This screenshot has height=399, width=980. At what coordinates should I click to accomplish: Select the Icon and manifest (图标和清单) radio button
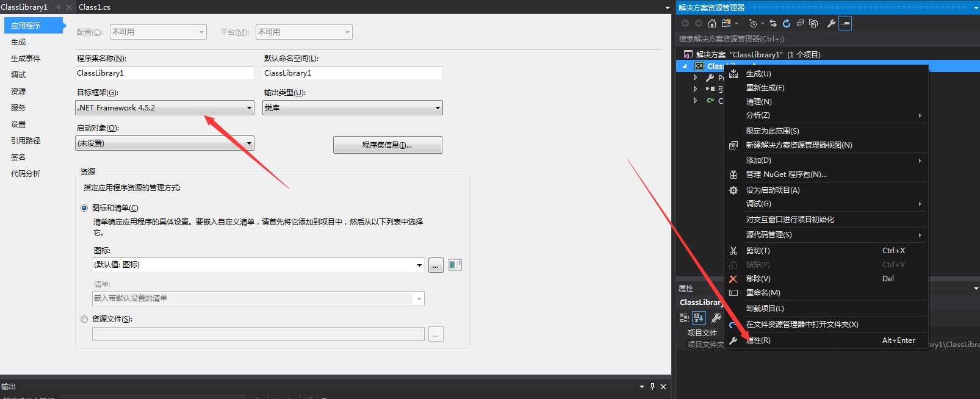tap(84, 208)
